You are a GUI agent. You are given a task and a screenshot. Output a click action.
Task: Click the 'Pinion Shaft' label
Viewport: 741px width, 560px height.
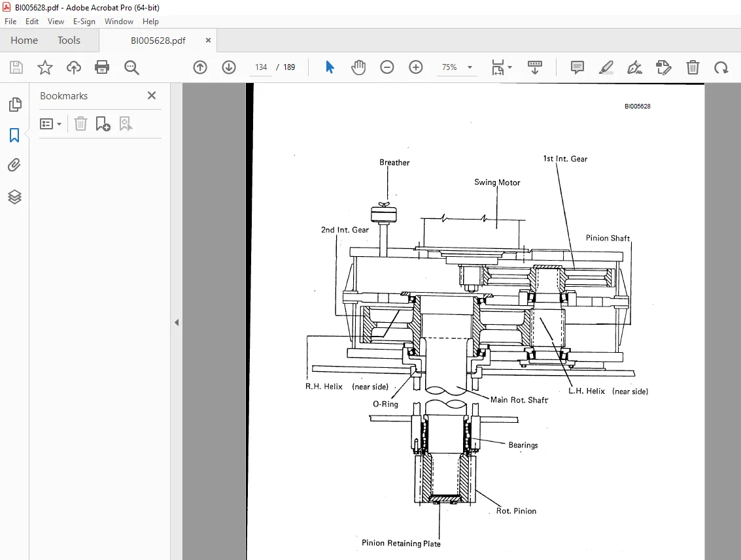pyautogui.click(x=608, y=238)
